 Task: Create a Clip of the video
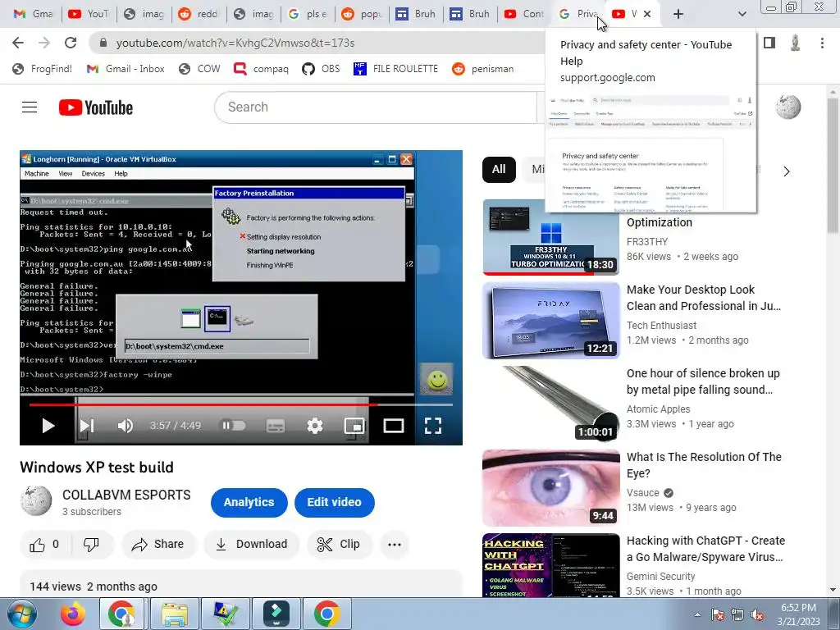point(340,545)
